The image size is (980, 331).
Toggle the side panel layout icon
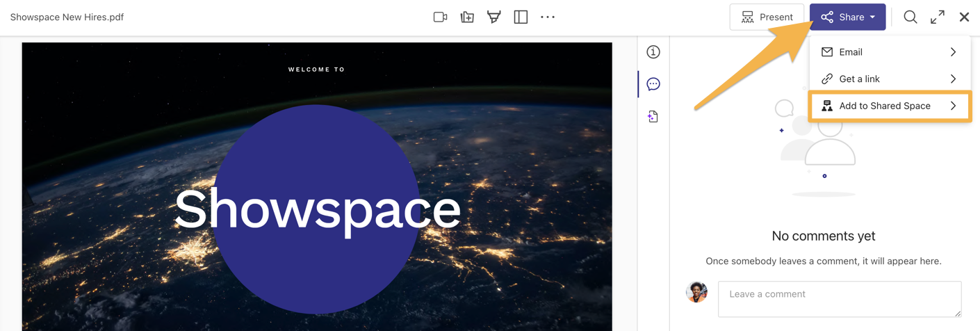point(521,17)
